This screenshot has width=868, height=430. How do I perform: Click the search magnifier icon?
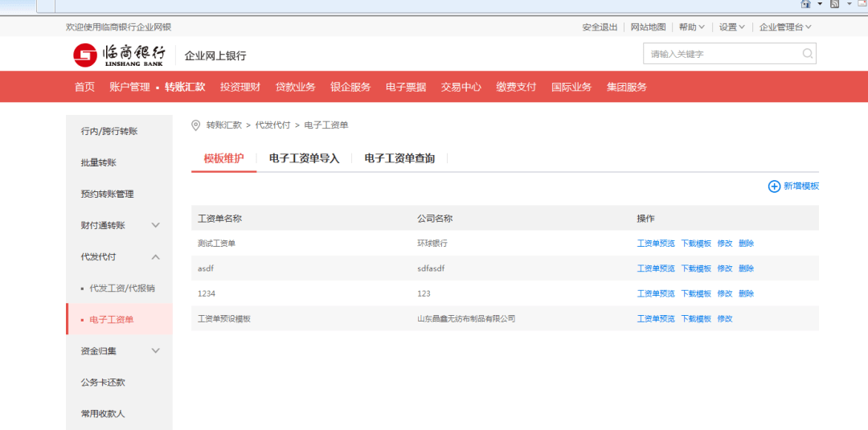[807, 54]
